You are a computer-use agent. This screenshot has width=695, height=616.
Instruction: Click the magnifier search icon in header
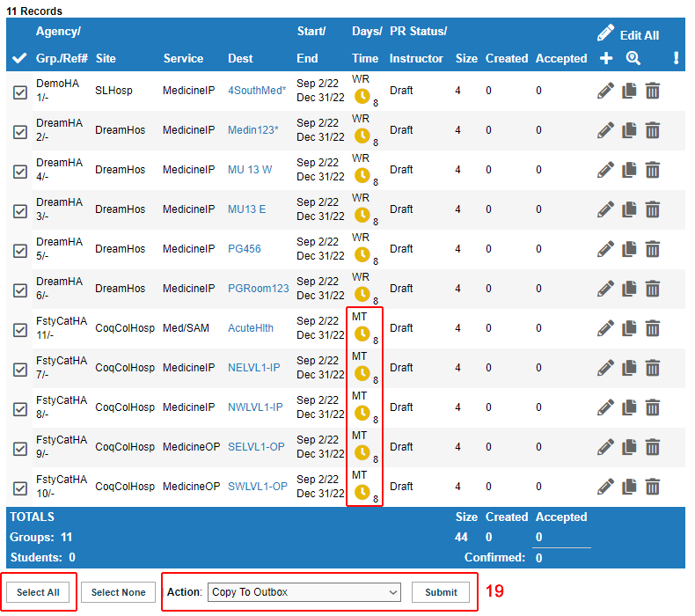[633, 58]
